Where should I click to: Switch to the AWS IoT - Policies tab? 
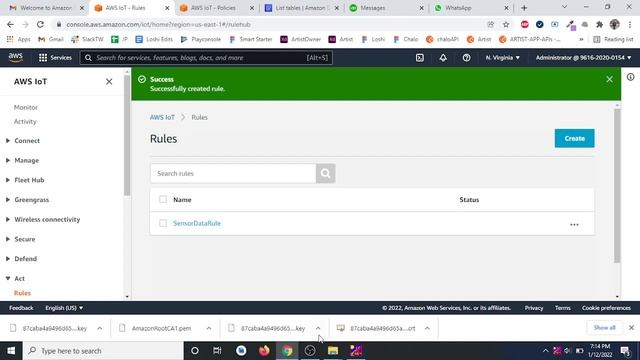click(x=213, y=8)
